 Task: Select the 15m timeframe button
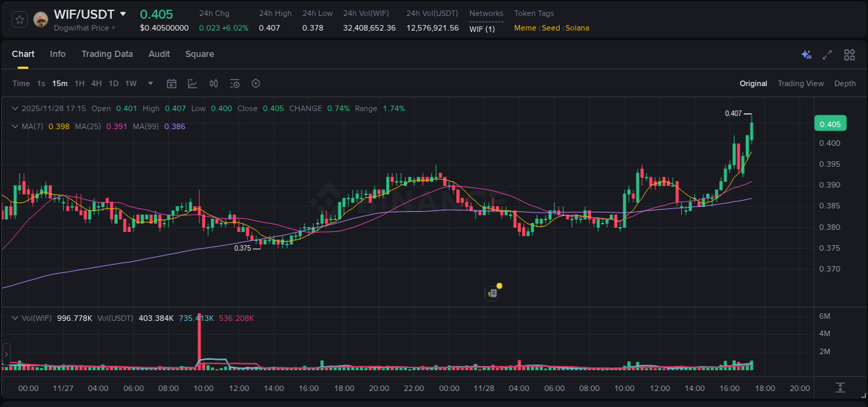click(x=60, y=83)
